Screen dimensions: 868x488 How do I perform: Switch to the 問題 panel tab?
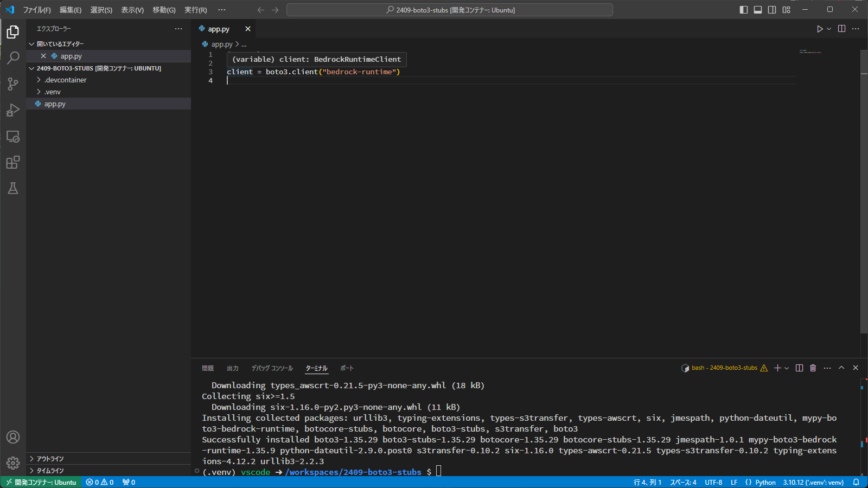(208, 368)
